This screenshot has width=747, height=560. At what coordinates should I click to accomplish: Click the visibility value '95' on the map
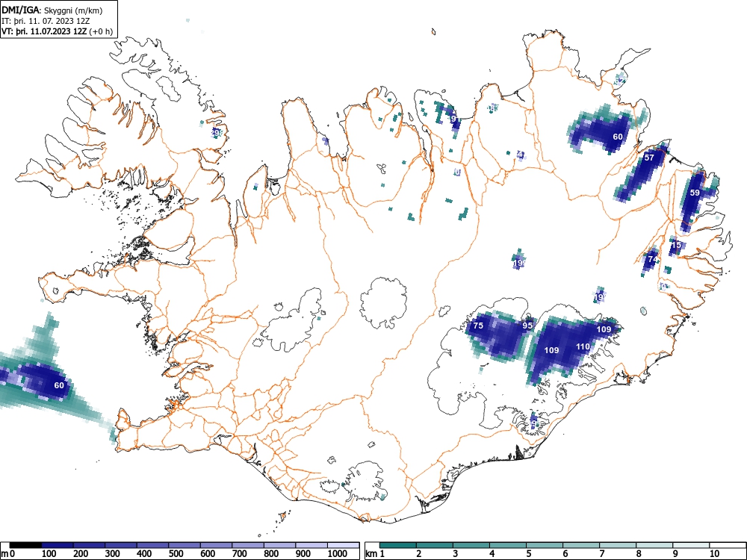(x=527, y=326)
